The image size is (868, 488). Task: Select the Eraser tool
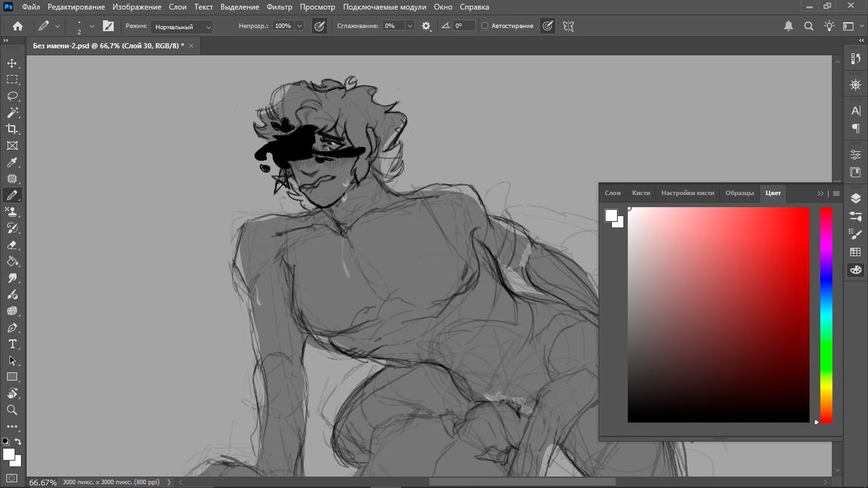click(x=12, y=245)
